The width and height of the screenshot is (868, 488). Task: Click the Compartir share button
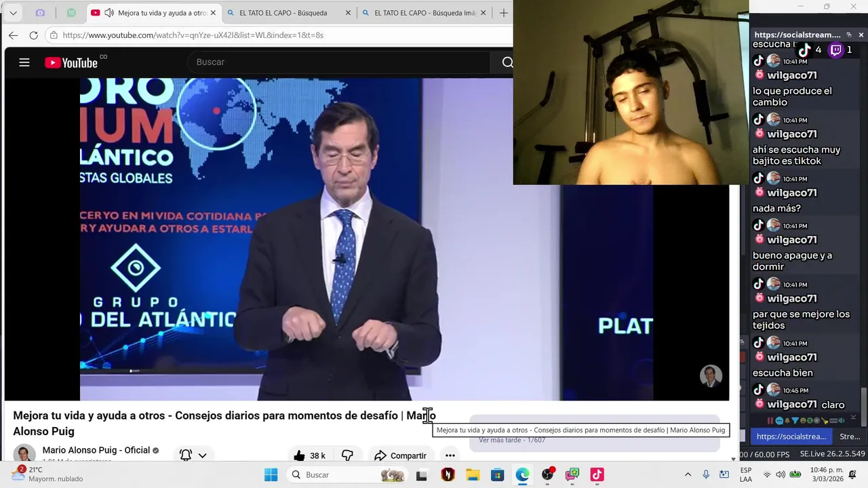(x=400, y=455)
